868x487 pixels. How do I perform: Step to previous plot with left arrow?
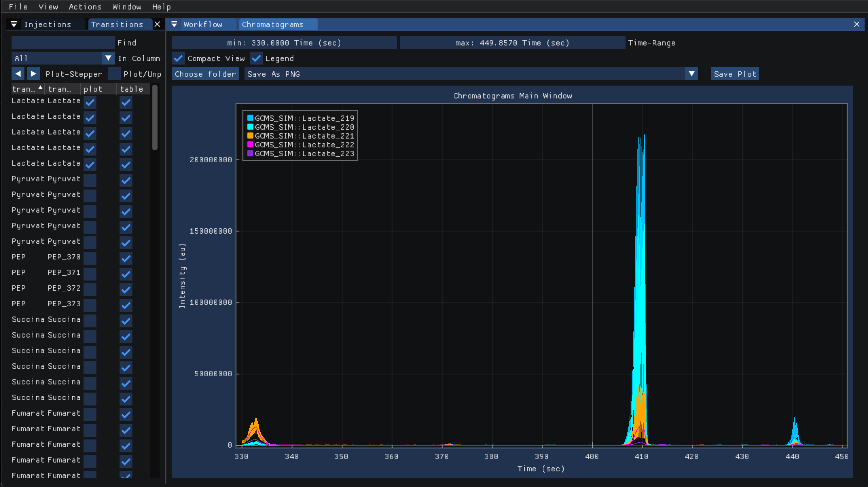tap(18, 74)
